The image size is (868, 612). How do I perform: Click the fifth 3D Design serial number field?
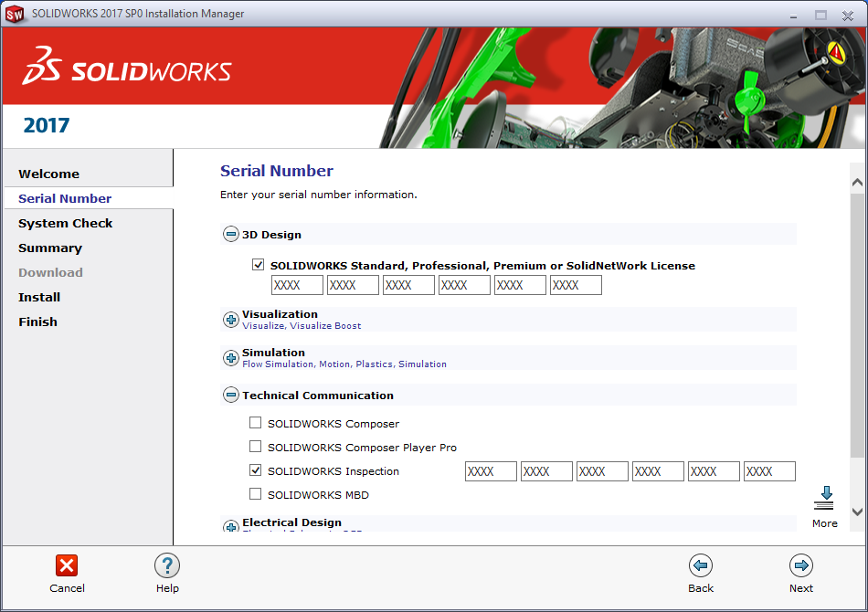click(x=521, y=285)
